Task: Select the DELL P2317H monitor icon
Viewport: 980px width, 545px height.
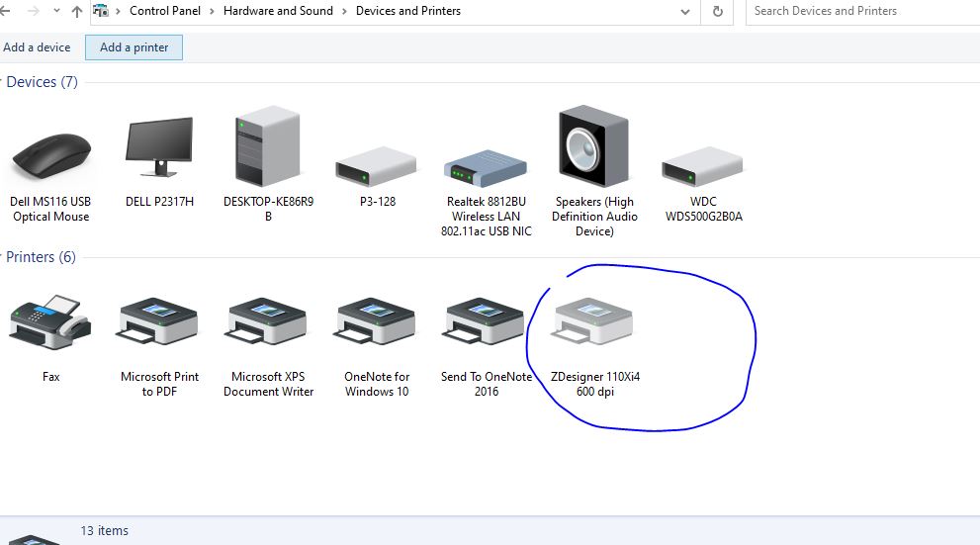Action: pos(159,147)
